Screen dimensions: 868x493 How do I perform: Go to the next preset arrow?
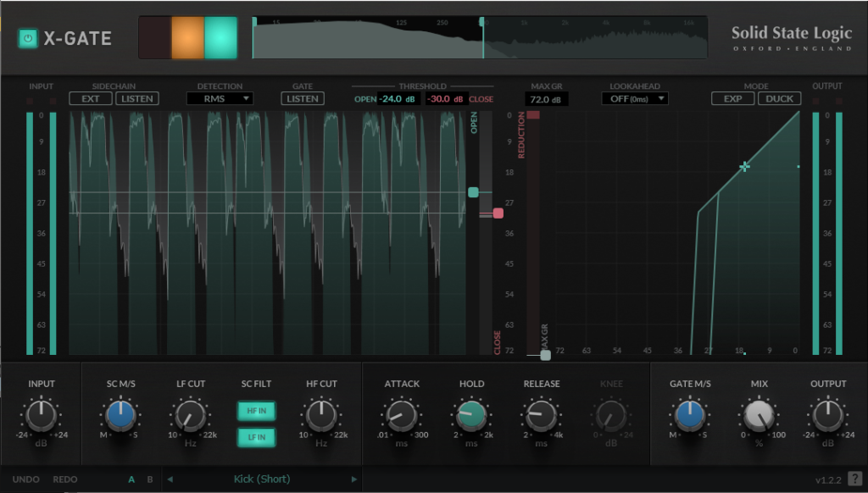coord(354,479)
